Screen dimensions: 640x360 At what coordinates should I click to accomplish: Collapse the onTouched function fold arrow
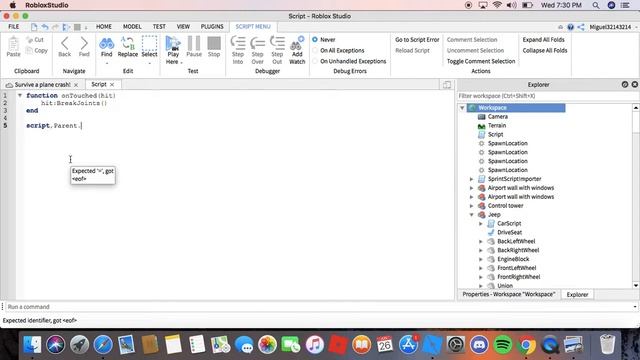(20, 96)
